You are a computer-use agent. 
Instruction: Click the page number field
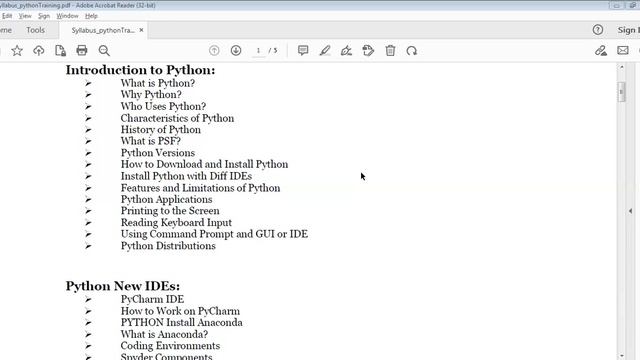258,51
